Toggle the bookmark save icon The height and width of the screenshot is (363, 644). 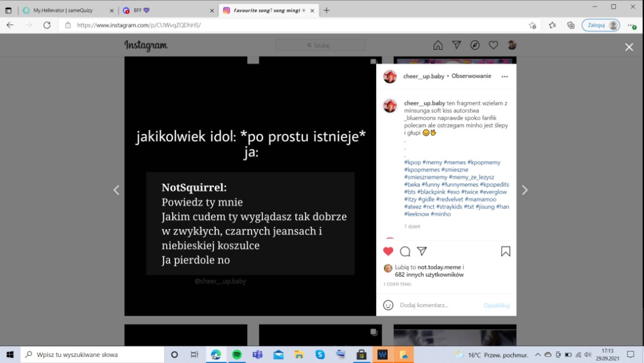pos(505,251)
